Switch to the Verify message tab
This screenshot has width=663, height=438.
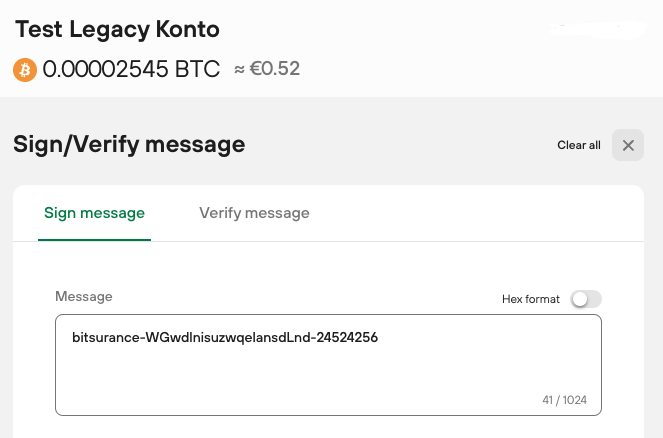tap(254, 213)
